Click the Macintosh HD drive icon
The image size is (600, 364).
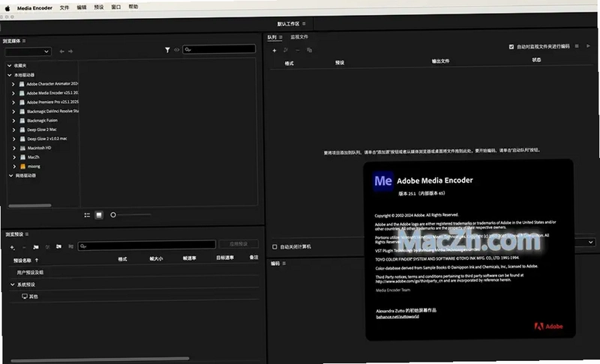(x=22, y=148)
